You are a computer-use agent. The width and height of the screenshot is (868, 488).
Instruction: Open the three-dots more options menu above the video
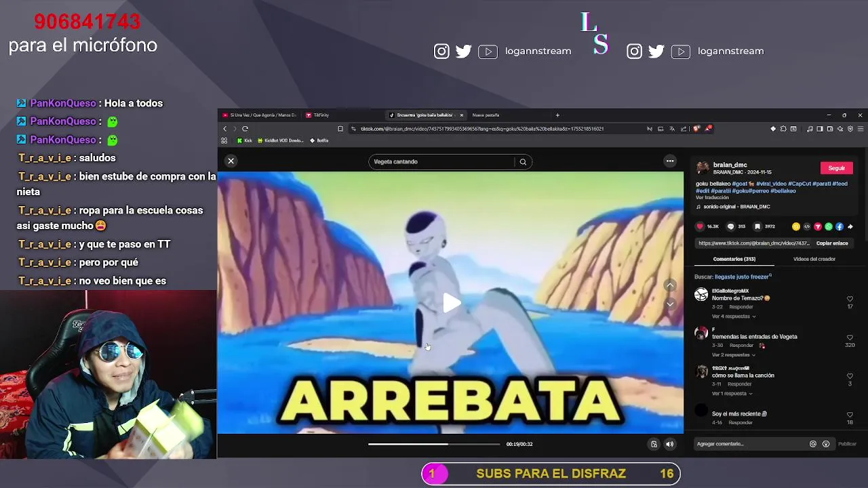(670, 161)
